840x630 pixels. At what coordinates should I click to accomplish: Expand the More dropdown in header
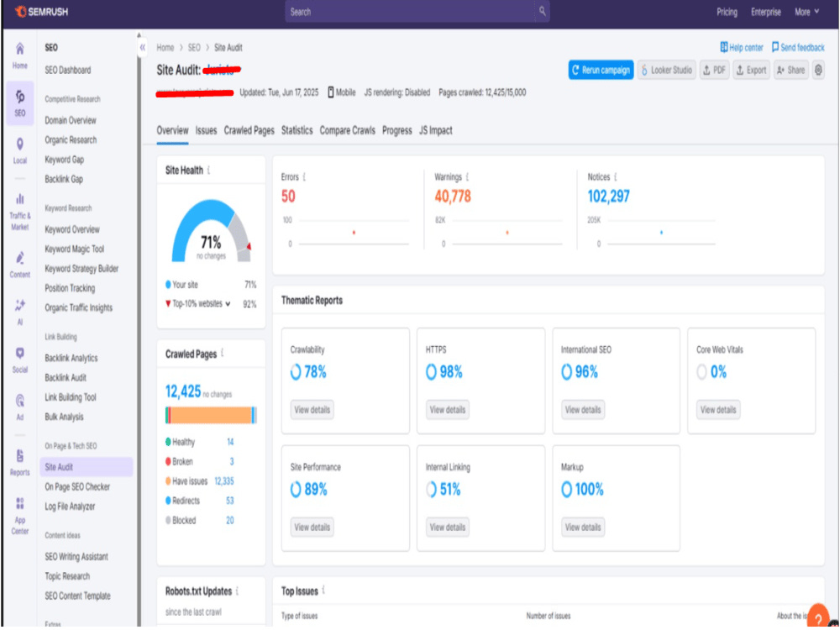click(806, 12)
